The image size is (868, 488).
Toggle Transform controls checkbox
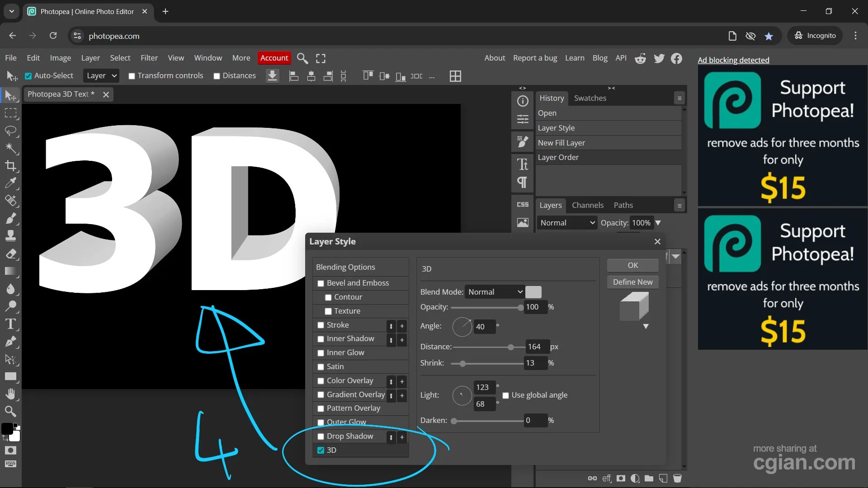(x=132, y=76)
